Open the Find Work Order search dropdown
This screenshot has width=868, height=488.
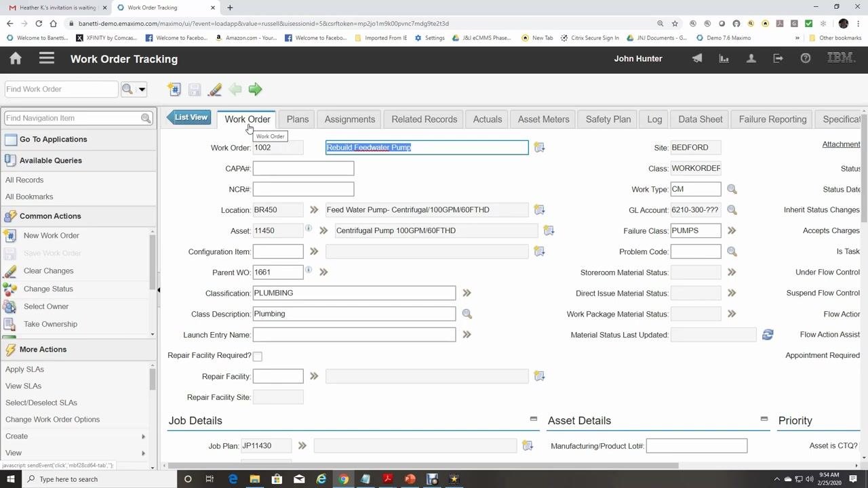142,89
